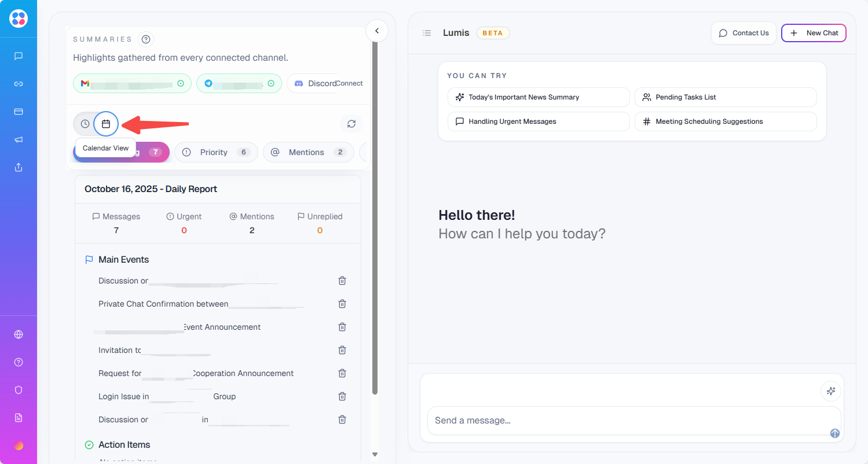Click the refresh summaries icon
868x464 pixels.
(351, 124)
